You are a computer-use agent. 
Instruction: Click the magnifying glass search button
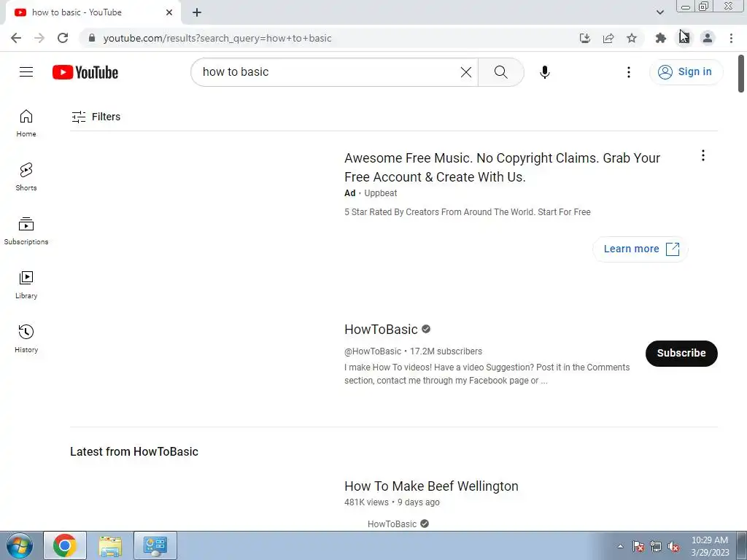pyautogui.click(x=500, y=72)
